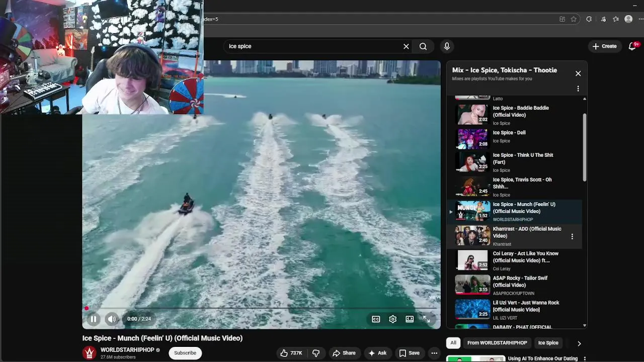This screenshot has width=644, height=362.
Task: Open the browser media control icon
Action: pyautogui.click(x=603, y=19)
